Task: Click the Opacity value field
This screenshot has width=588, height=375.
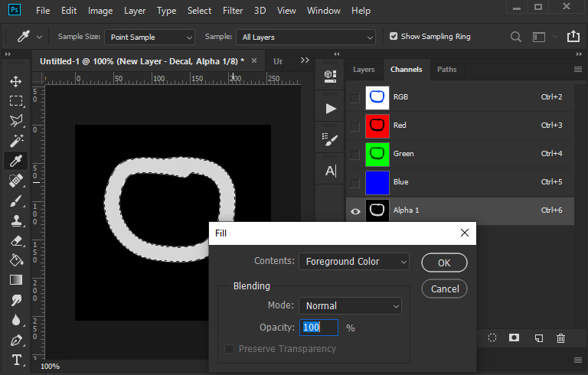Action: (318, 328)
